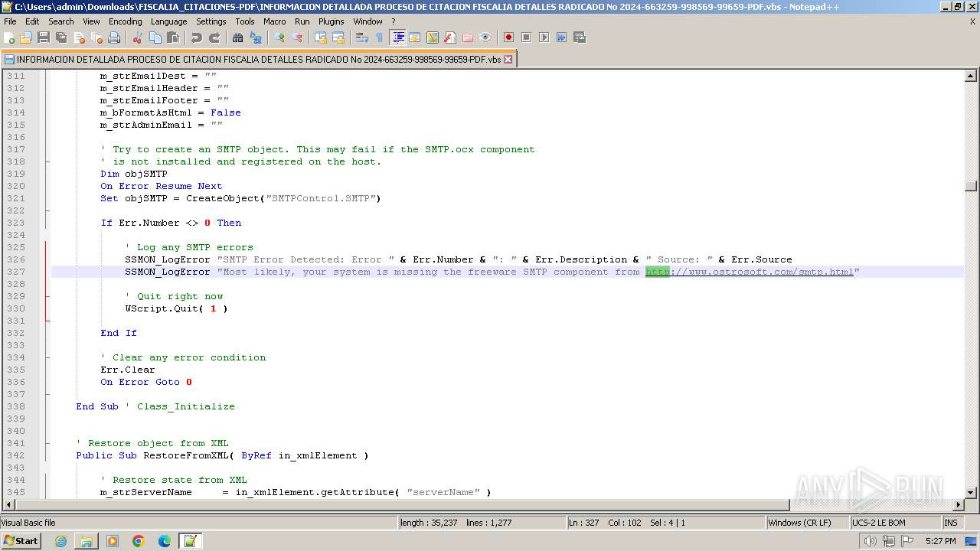Cut selection with the scissors icon
Viewport: 980px width, 551px height.
137,37
